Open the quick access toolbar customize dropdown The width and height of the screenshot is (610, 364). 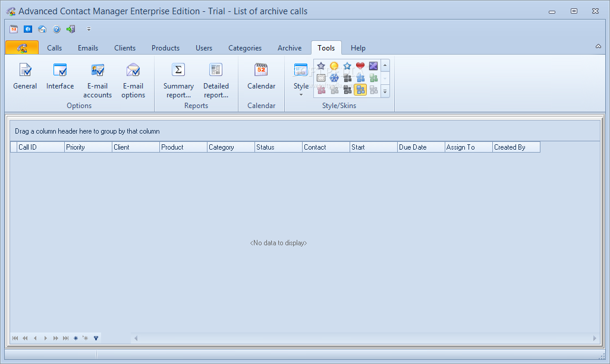click(89, 29)
